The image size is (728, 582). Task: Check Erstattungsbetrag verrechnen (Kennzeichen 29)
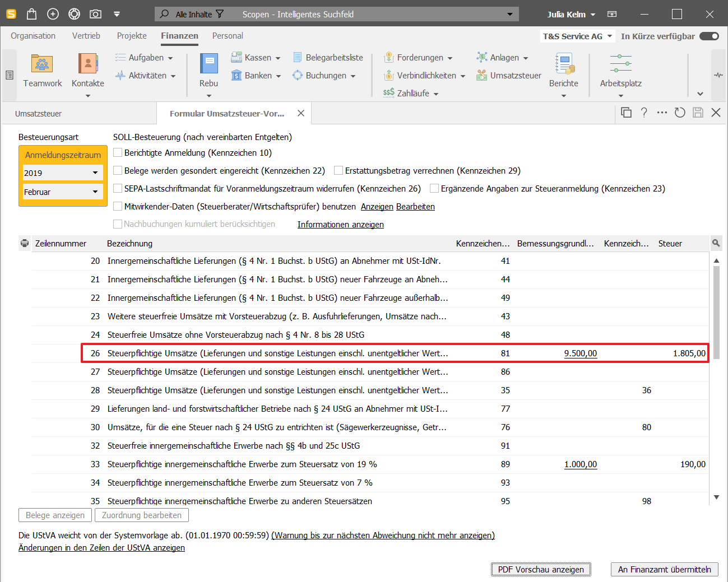[x=339, y=170]
